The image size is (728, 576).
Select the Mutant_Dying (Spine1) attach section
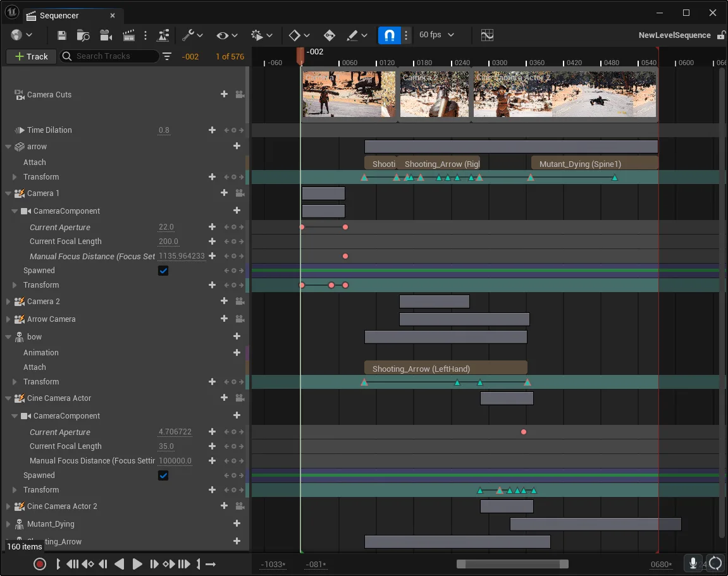595,163
